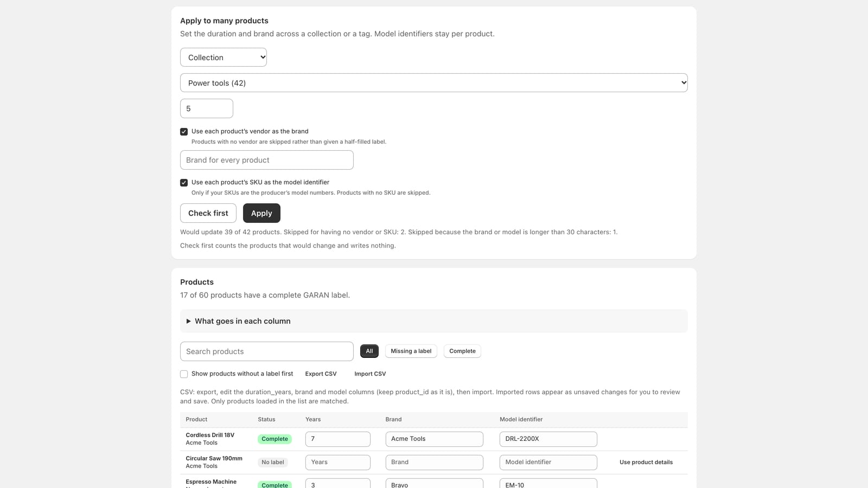Click the No label status badge
The width and height of the screenshot is (868, 488).
[x=273, y=463]
